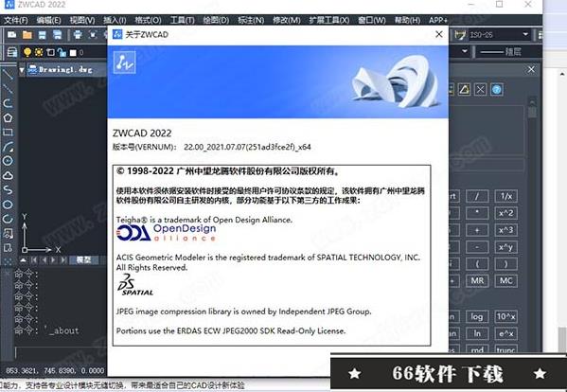The height and width of the screenshot is (392, 567).
Task: Toggle the layer on/off lightbulb
Action: tap(27, 52)
